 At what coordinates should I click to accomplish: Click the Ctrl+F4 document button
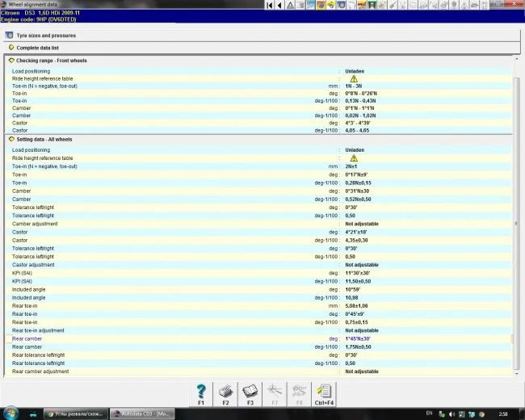click(323, 393)
